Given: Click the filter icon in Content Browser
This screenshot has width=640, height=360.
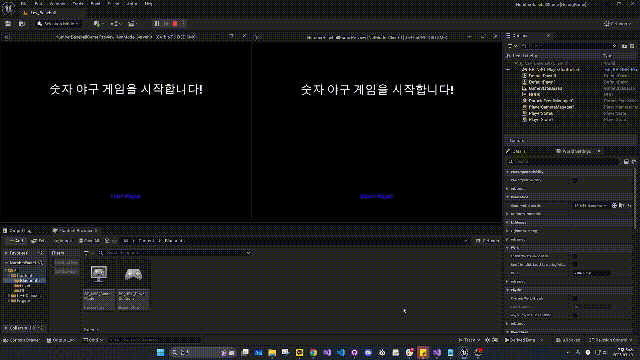Looking at the screenshot, I should click(x=87, y=253).
